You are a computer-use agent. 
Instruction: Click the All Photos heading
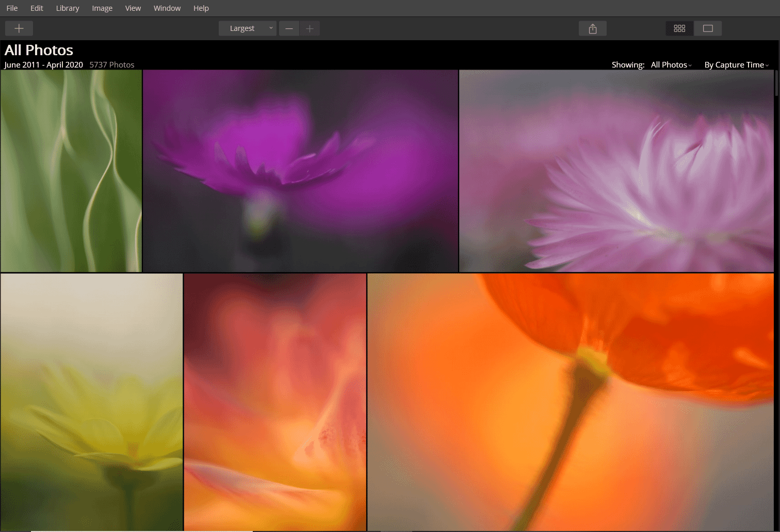pyautogui.click(x=39, y=50)
